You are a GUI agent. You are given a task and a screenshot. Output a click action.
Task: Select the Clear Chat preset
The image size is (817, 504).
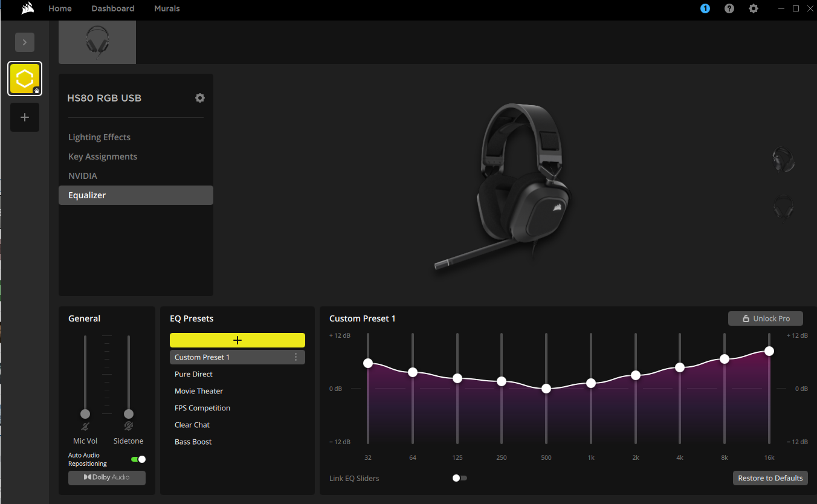coord(237,425)
